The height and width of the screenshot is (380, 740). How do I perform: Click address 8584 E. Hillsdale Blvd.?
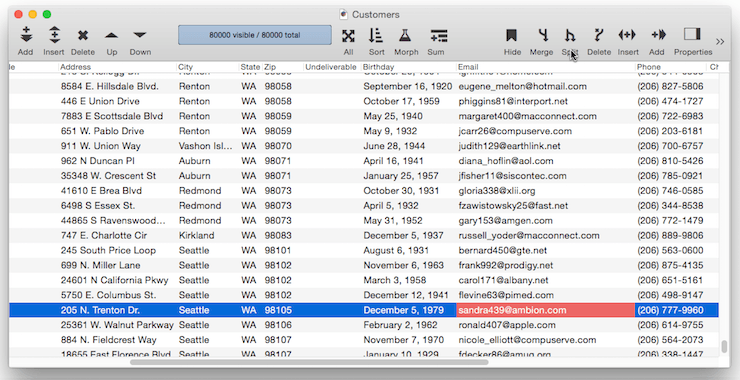point(109,86)
